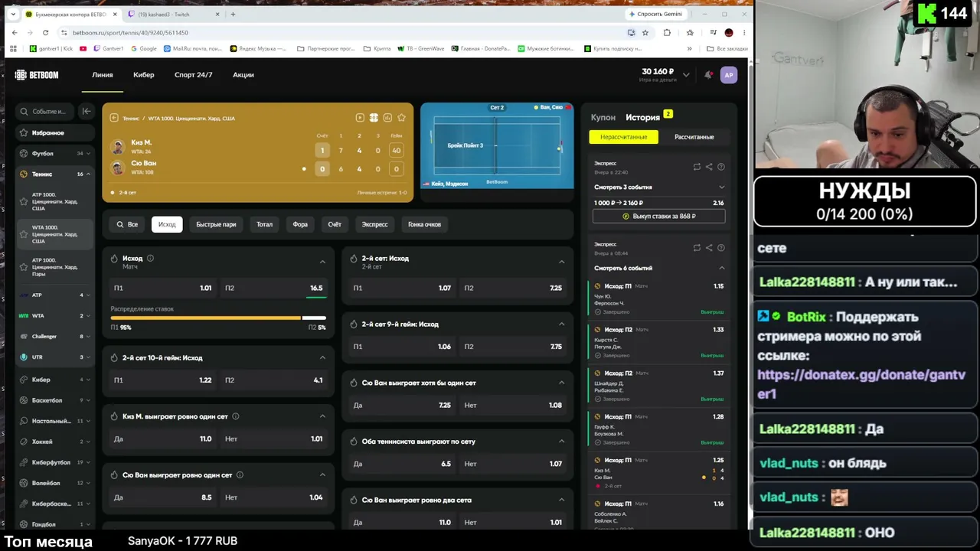Open the account balance dropdown
The height and width of the screenshot is (551, 980).
686,75
